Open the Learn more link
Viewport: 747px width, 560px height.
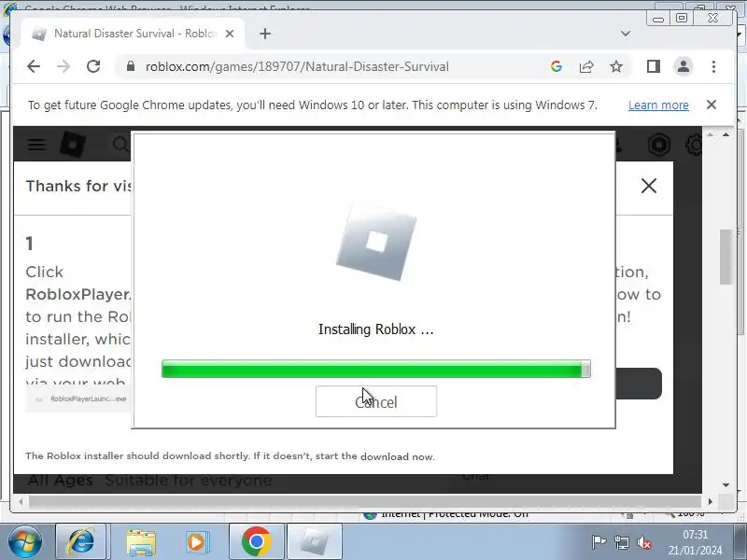[x=658, y=105]
